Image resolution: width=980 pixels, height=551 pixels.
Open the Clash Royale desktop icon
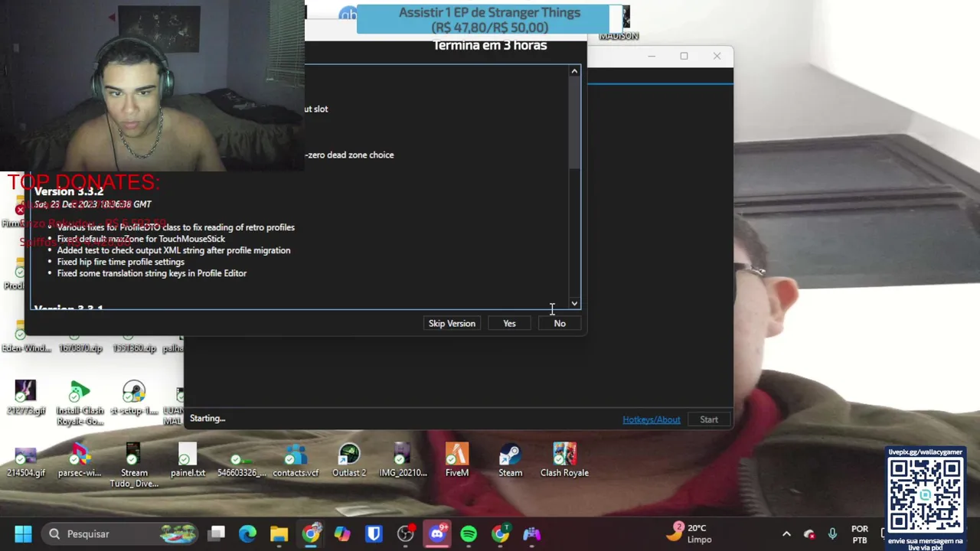point(564,460)
